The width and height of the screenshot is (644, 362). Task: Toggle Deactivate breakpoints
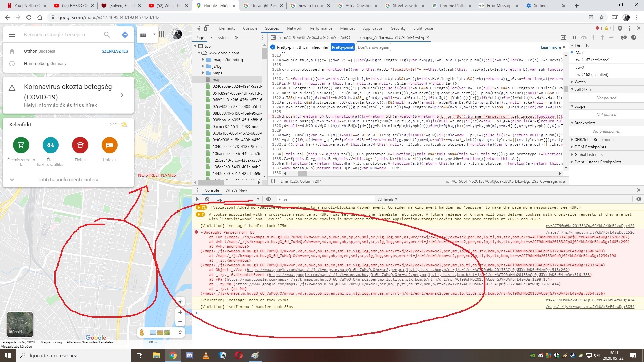[624, 38]
